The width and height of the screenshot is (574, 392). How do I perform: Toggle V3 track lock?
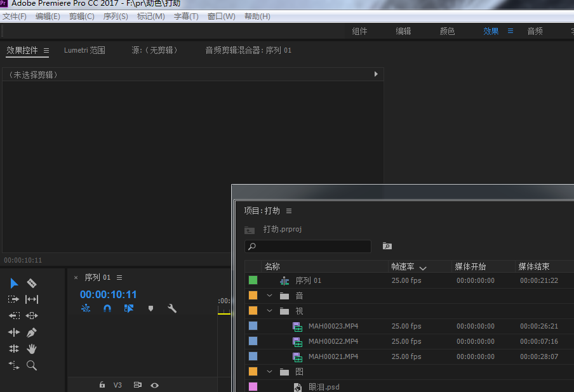pos(102,384)
